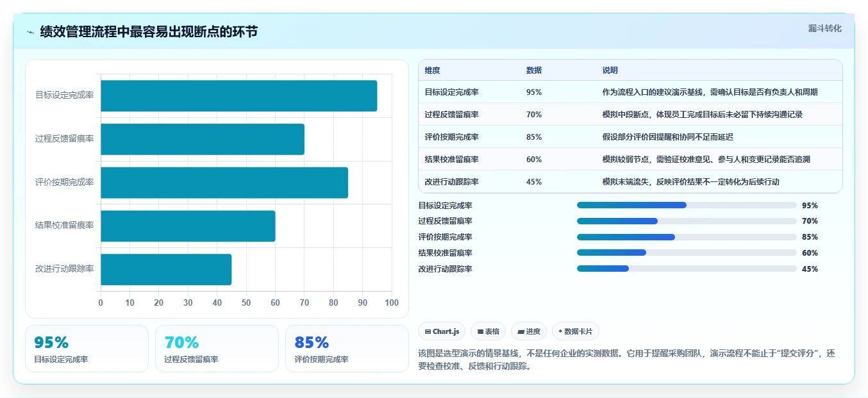Click the 过程反馈留痕率 chart bar

pyautogui.click(x=203, y=139)
